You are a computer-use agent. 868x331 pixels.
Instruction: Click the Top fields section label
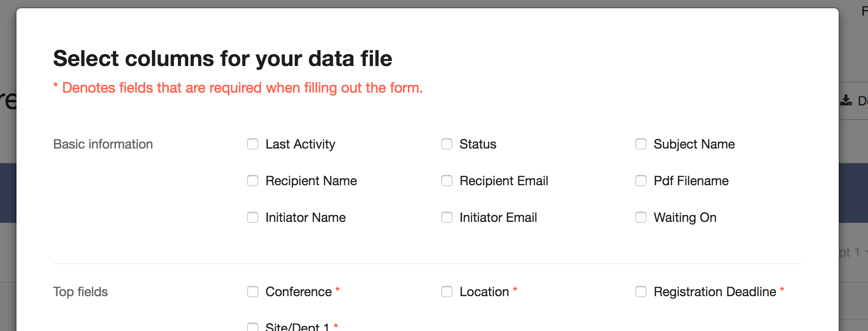(x=81, y=292)
